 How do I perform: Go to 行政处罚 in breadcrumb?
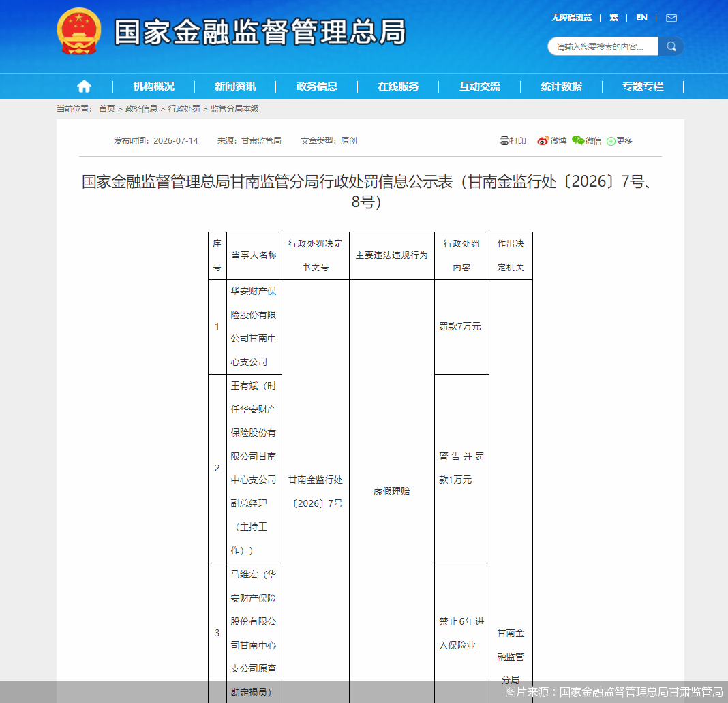pos(184,108)
